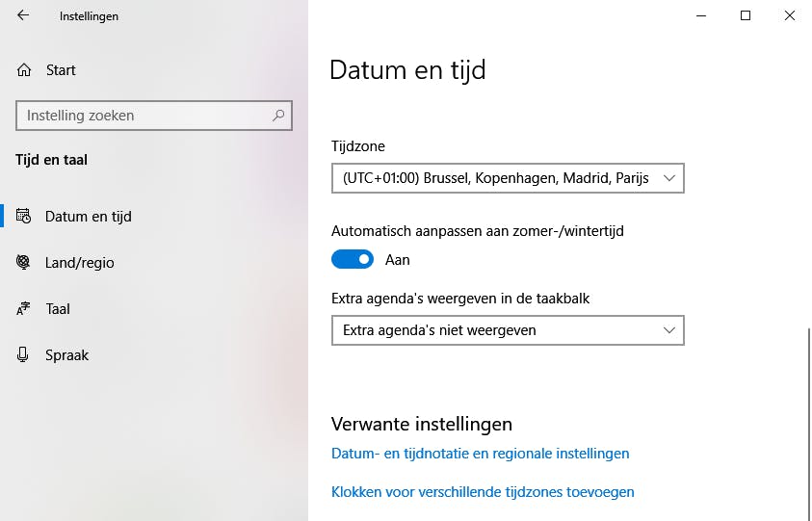Click the Taal language icon
Viewport: 812px width, 521px height.
tap(24, 309)
